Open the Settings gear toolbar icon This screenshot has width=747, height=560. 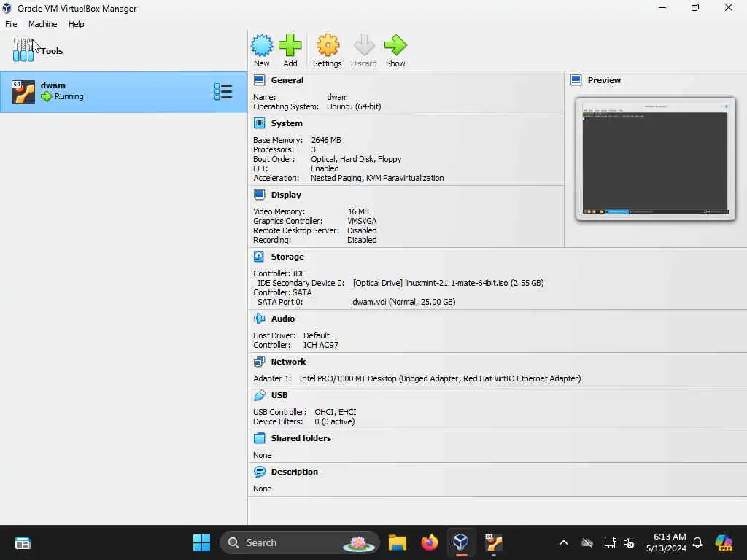(328, 46)
